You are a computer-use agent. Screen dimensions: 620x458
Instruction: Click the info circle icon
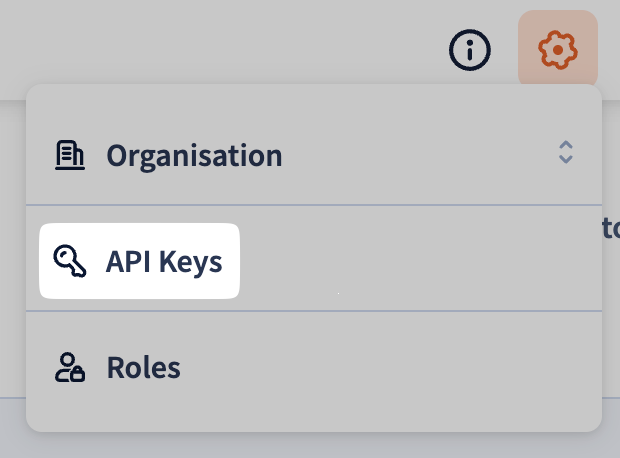[x=470, y=50]
